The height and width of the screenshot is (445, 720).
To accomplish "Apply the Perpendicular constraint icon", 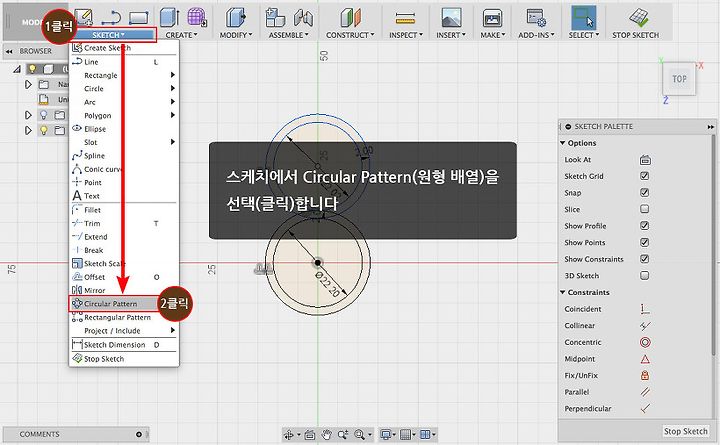I will point(645,408).
